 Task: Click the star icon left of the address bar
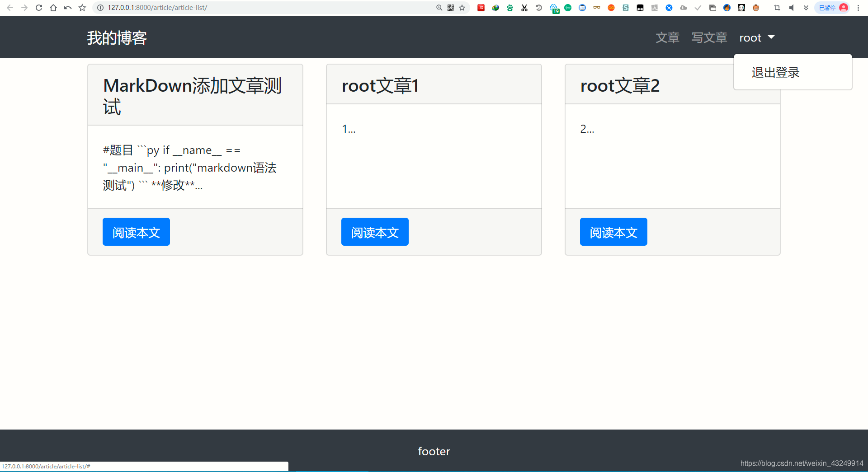pyautogui.click(x=82, y=8)
